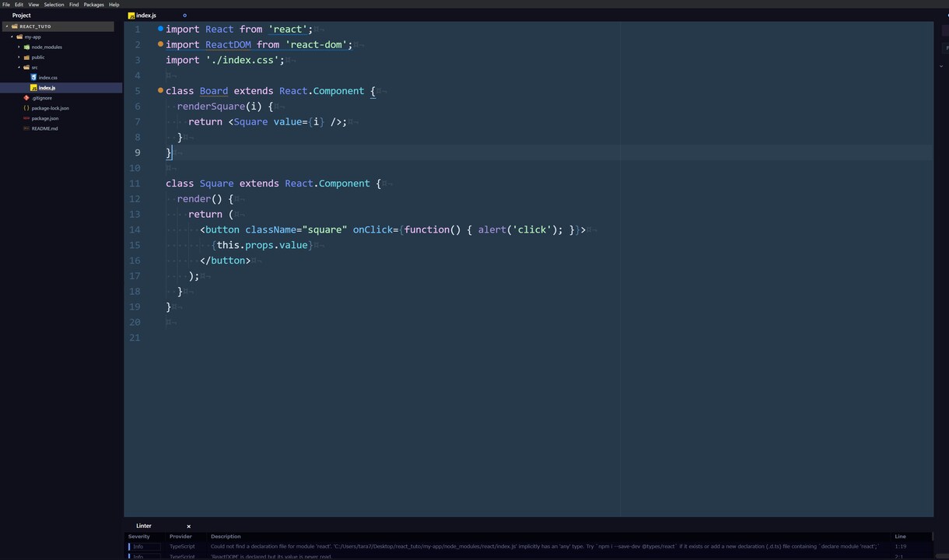Click the git icon beside .gitignore
The width and height of the screenshot is (949, 560).
click(26, 98)
